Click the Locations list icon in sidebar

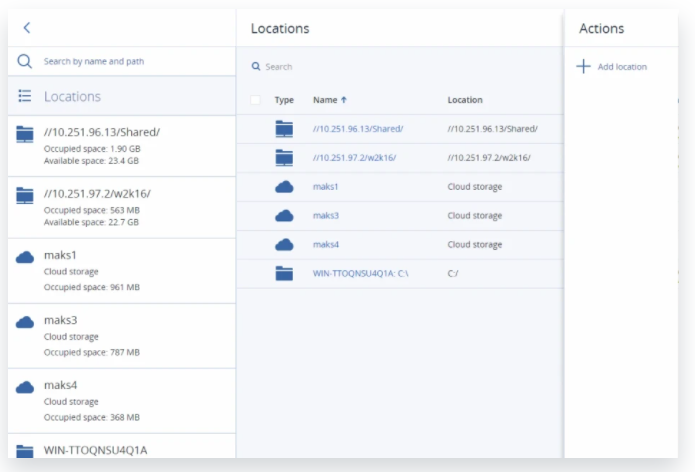pos(26,97)
